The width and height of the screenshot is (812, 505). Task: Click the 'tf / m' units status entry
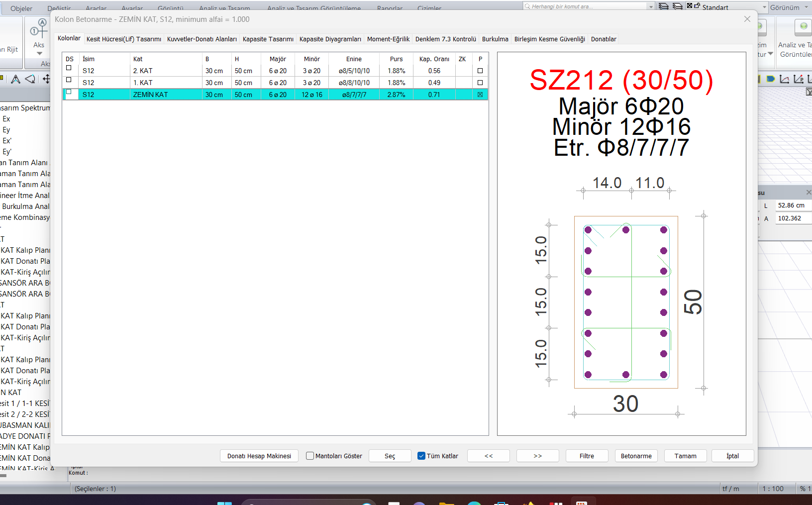[730, 489]
